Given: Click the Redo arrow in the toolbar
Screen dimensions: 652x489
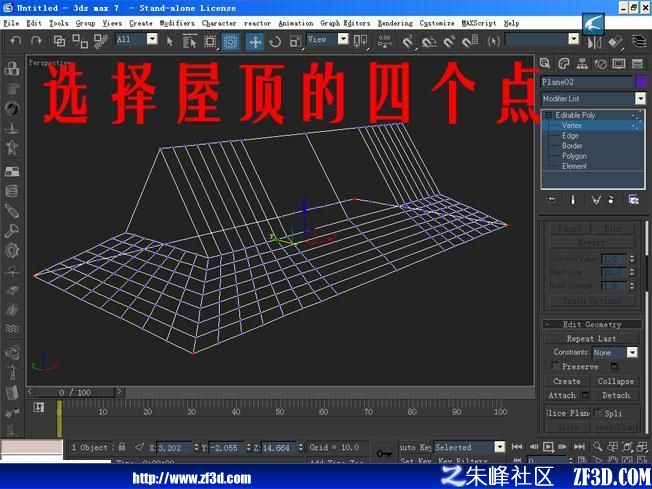Looking at the screenshot, I should click(x=36, y=41).
